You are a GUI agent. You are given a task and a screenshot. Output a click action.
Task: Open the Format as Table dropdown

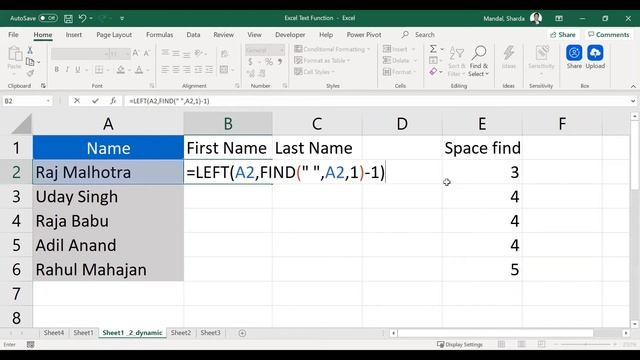point(322,60)
